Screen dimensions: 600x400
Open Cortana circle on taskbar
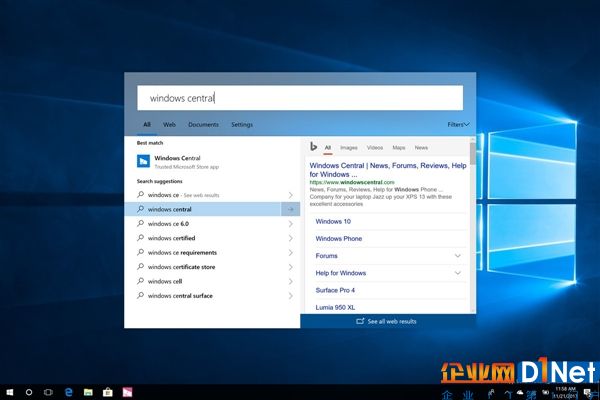click(29, 392)
